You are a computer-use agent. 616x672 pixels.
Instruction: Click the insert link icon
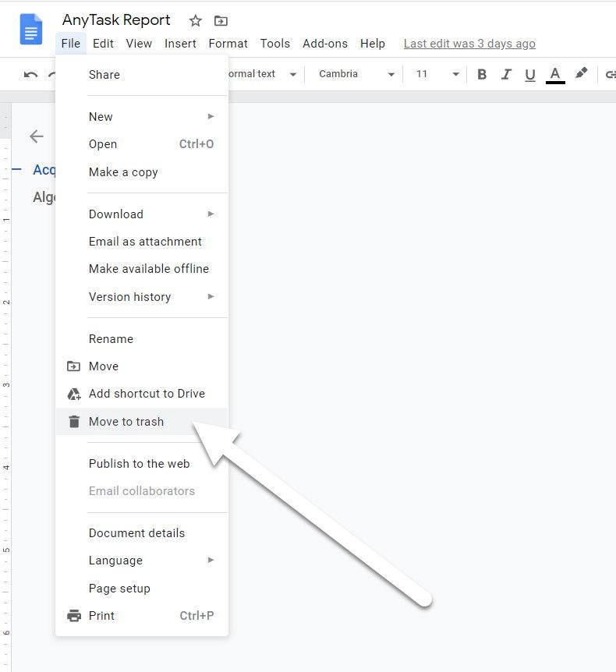point(611,75)
